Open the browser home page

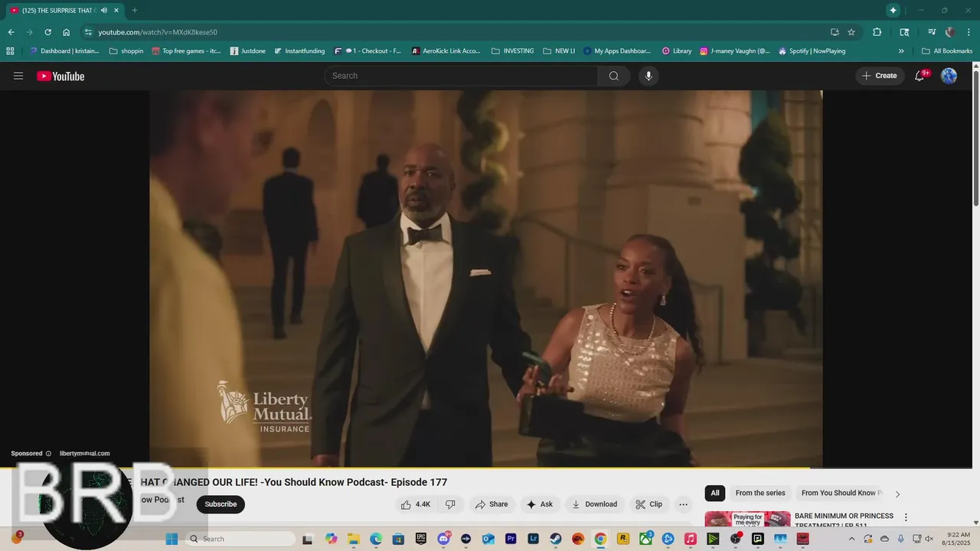pyautogui.click(x=67, y=32)
